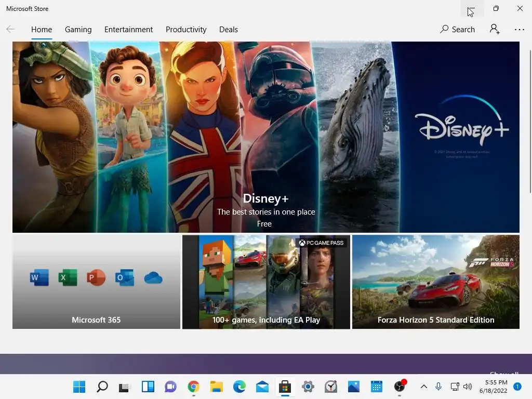Go to the Productivity tab
Image resolution: width=532 pixels, height=399 pixels.
[x=186, y=30]
